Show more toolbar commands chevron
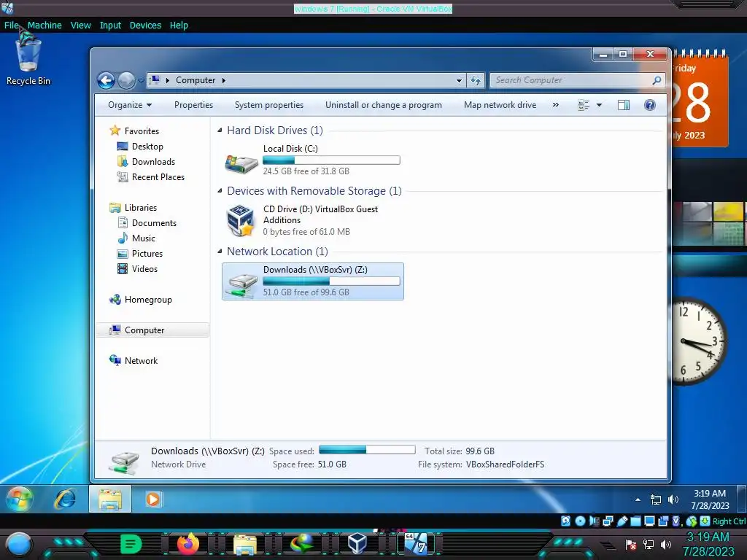747x560 pixels. click(x=555, y=105)
